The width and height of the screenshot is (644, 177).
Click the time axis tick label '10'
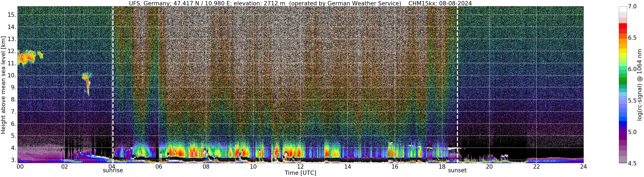(253, 166)
